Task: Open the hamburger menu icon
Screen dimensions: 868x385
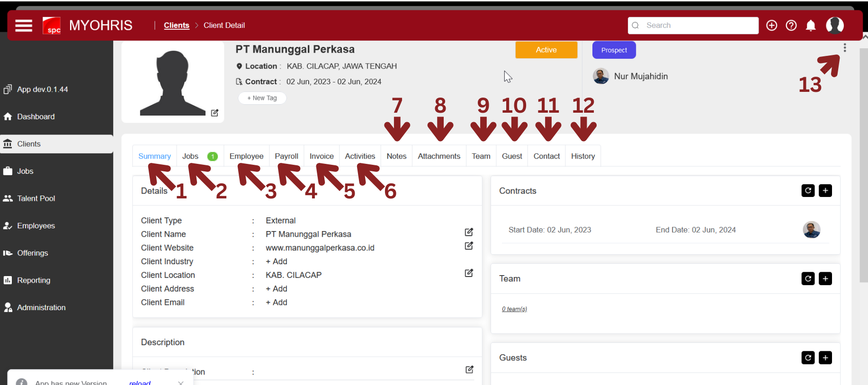Action: (24, 26)
